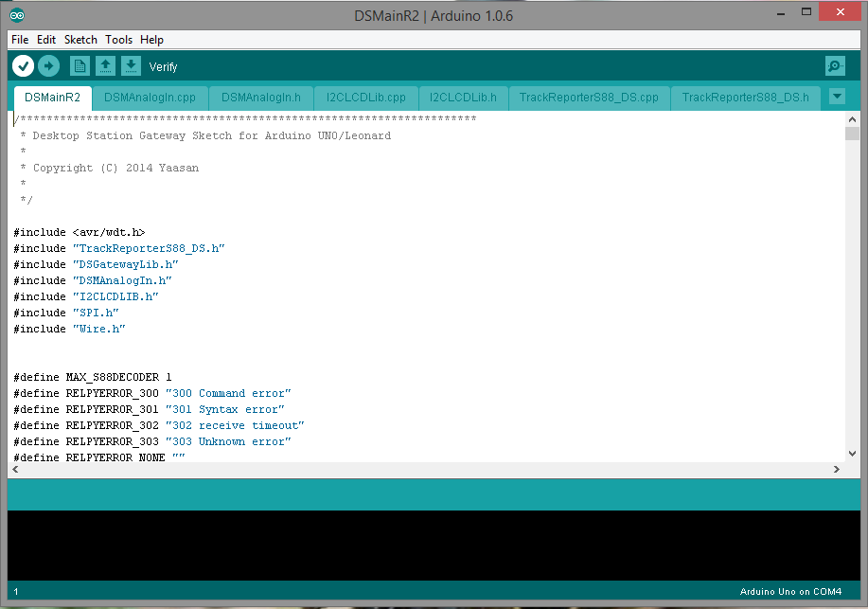The width and height of the screenshot is (868, 609).
Task: Click the 'MAX_S88DECODER 1' define line
Action: point(93,377)
